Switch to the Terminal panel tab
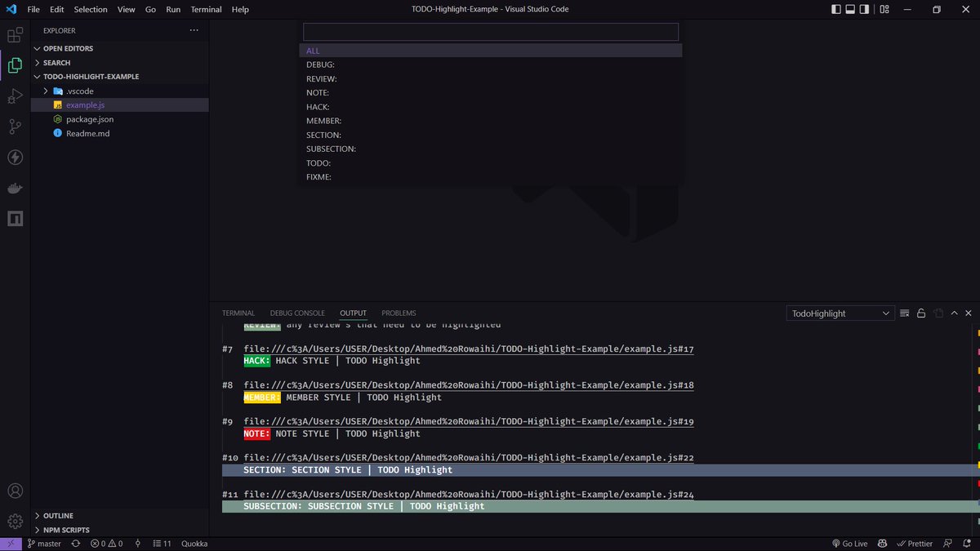980x551 pixels. pyautogui.click(x=238, y=313)
